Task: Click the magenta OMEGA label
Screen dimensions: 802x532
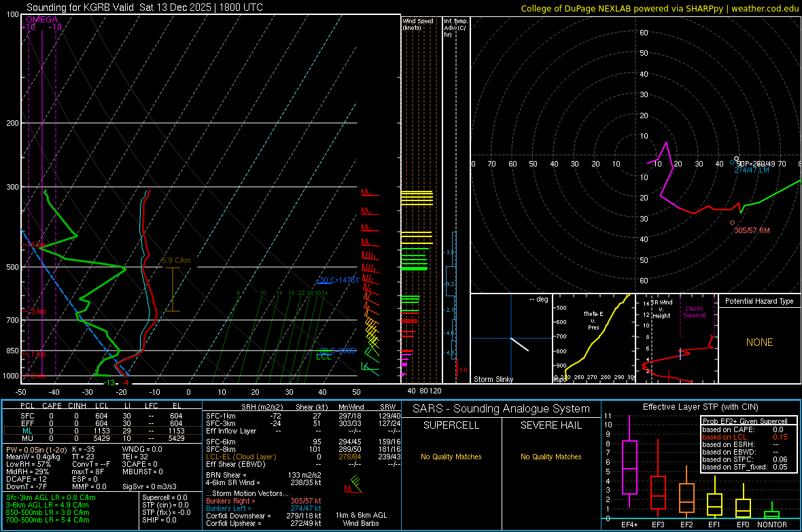Action: click(41, 20)
